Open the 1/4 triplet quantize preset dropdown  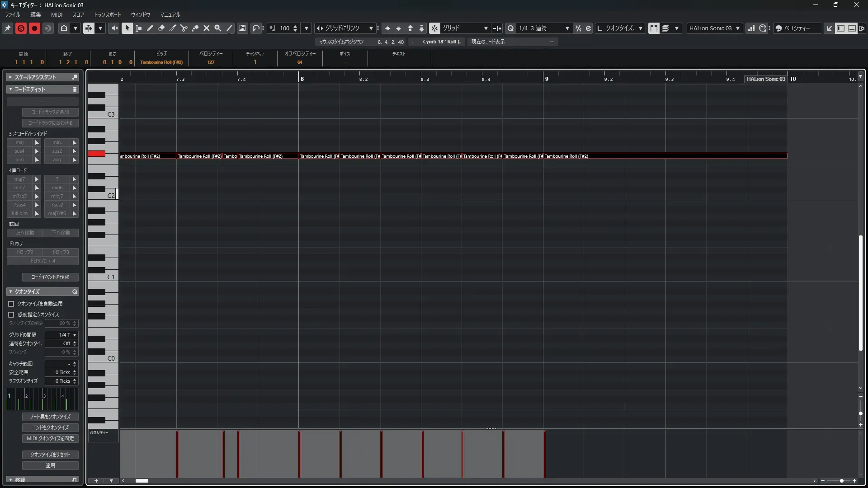tap(567, 28)
